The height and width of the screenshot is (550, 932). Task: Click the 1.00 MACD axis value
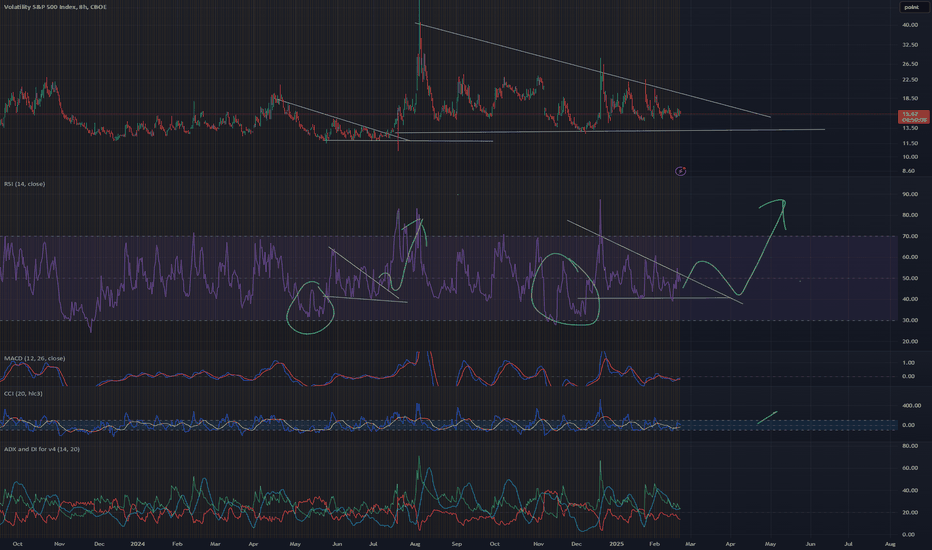pos(909,362)
